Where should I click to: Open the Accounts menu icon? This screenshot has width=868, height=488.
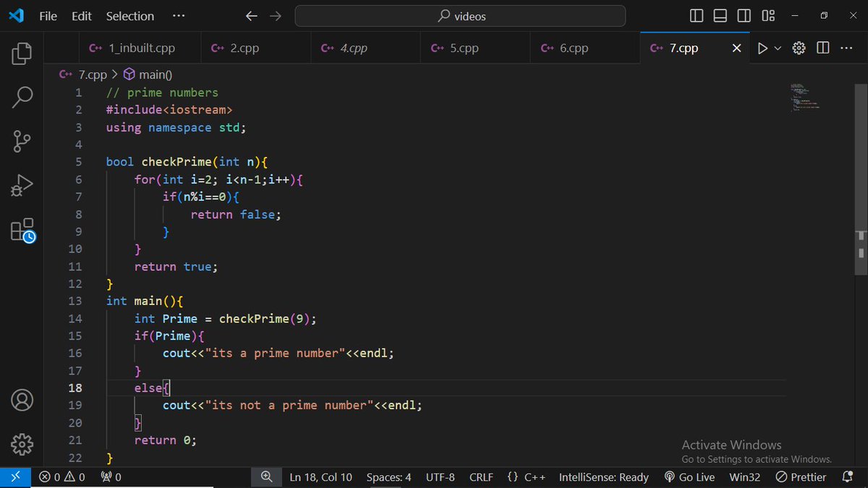point(22,400)
